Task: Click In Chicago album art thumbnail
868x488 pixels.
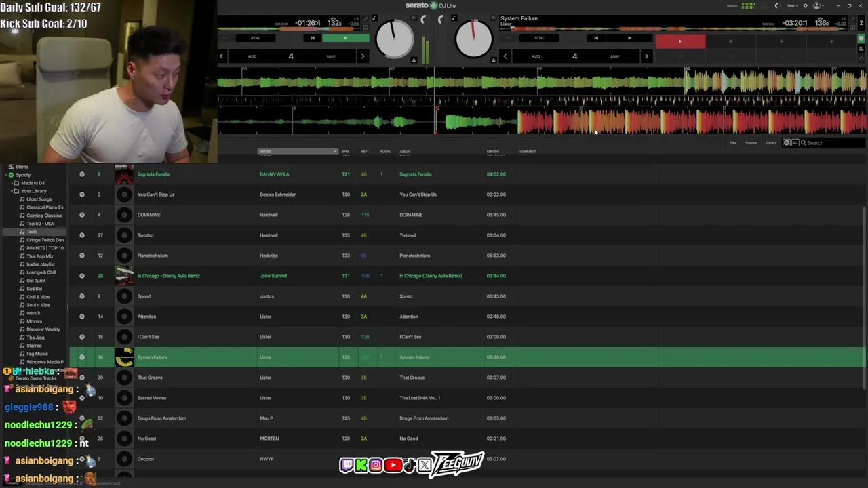Action: pyautogui.click(x=124, y=276)
